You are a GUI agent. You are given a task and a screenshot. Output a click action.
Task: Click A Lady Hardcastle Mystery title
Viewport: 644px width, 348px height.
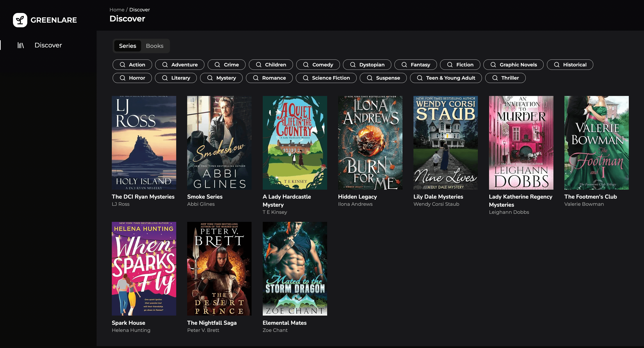coord(287,201)
